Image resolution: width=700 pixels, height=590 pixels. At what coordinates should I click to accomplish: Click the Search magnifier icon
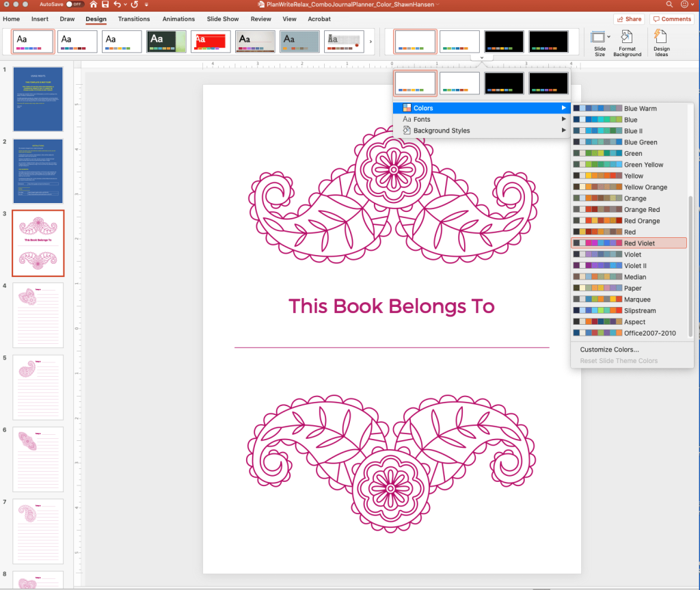click(669, 5)
